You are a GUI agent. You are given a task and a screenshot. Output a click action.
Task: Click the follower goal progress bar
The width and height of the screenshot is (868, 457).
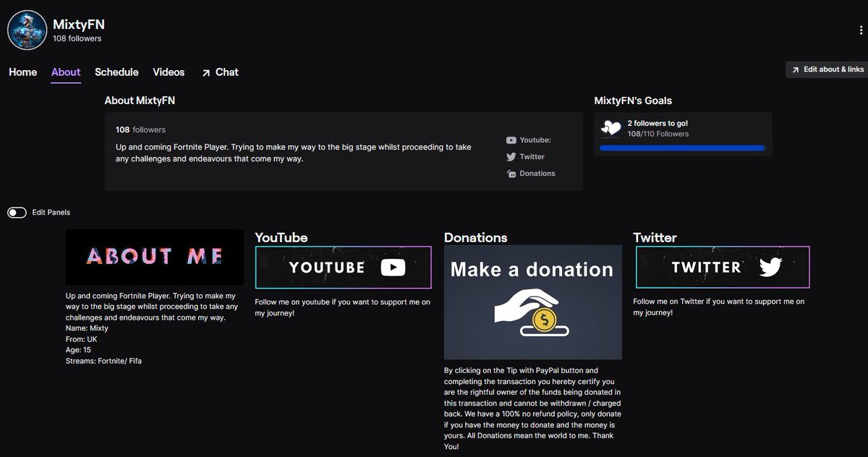[683, 148]
